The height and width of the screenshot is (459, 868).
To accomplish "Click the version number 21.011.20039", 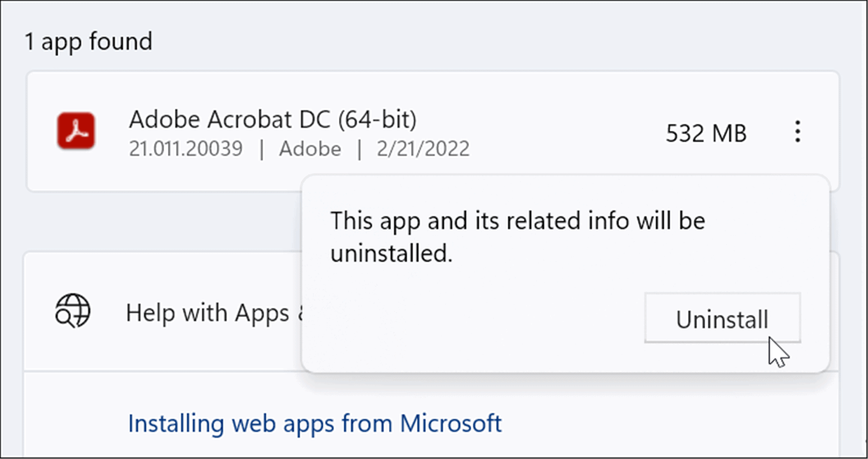I will 186,149.
